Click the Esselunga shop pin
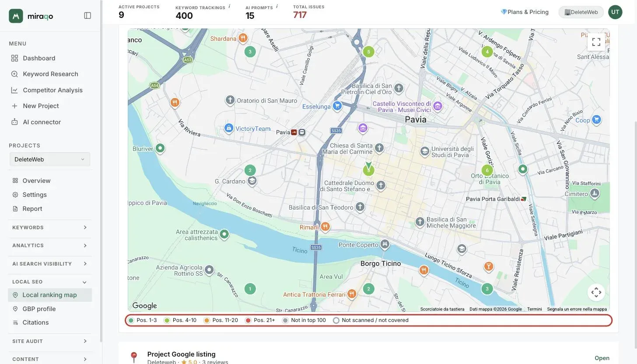Image resolution: width=637 pixels, height=364 pixels. point(337,105)
